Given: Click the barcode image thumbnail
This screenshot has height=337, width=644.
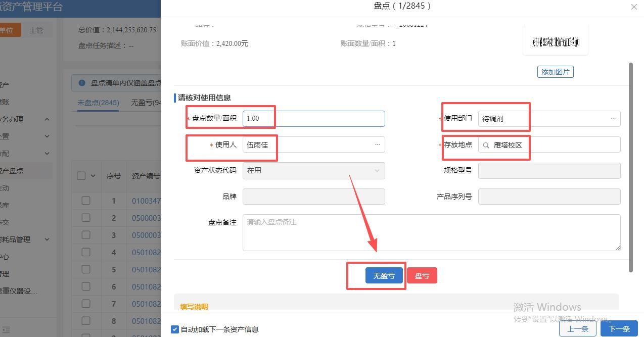Looking at the screenshot, I should pos(555,42).
